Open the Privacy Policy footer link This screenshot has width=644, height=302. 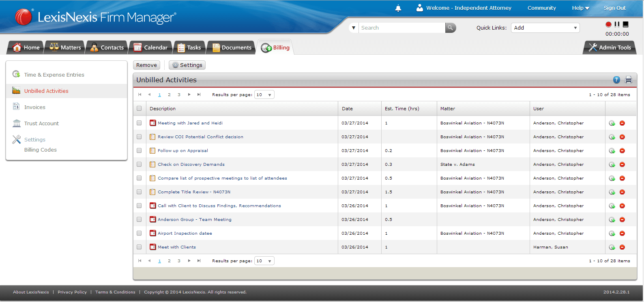point(72,292)
